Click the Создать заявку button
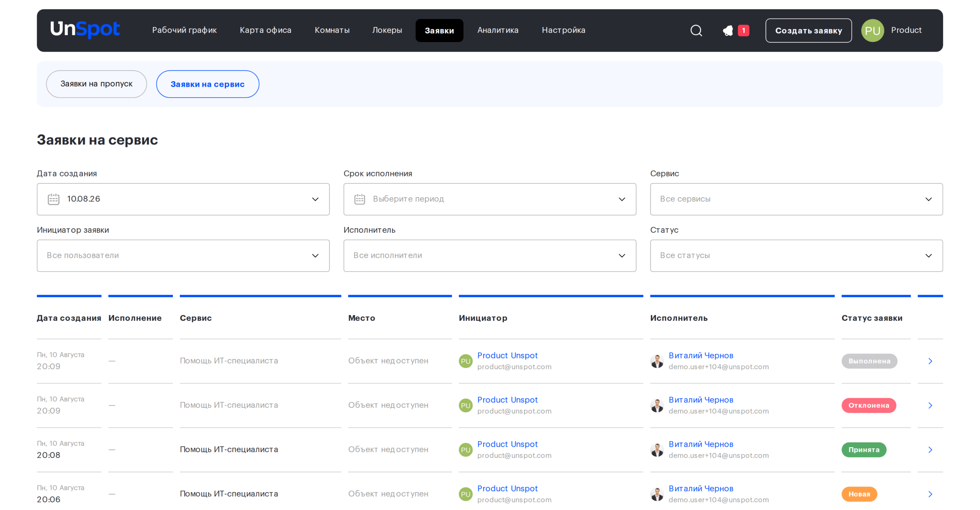Screen dimensions: 980x510 point(808,30)
